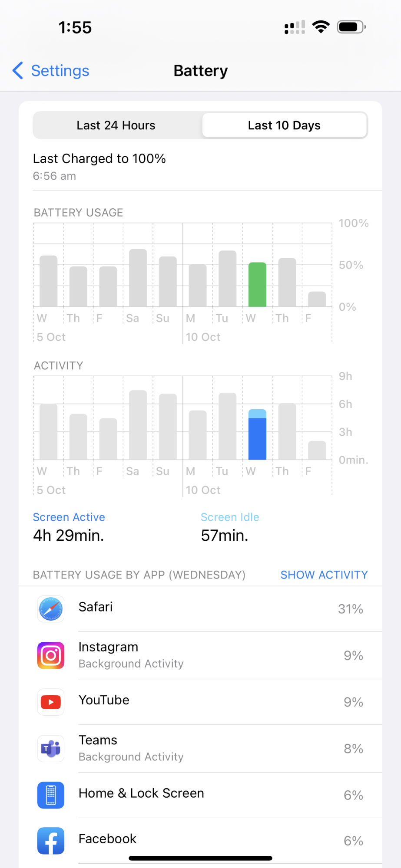Tap the Wi-Fi icon in status bar
This screenshot has width=401, height=868.
tap(321, 27)
